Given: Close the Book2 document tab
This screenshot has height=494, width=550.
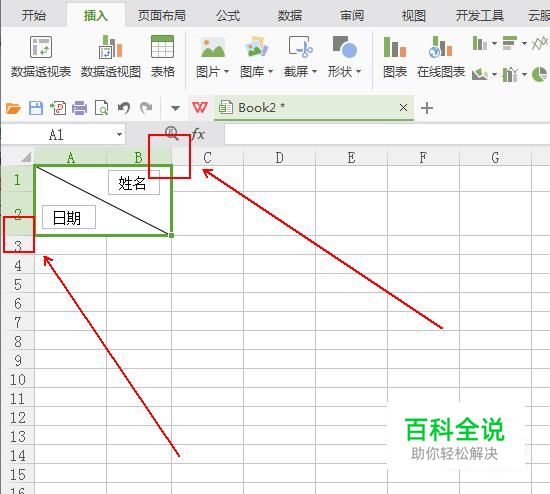Looking at the screenshot, I should [403, 107].
